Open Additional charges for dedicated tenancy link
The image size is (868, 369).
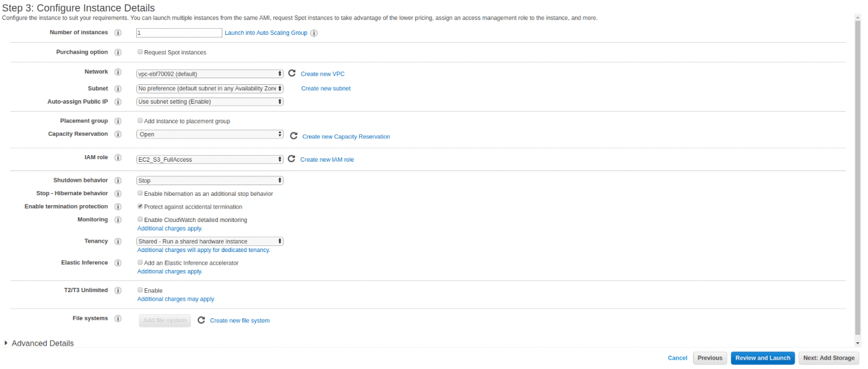204,250
